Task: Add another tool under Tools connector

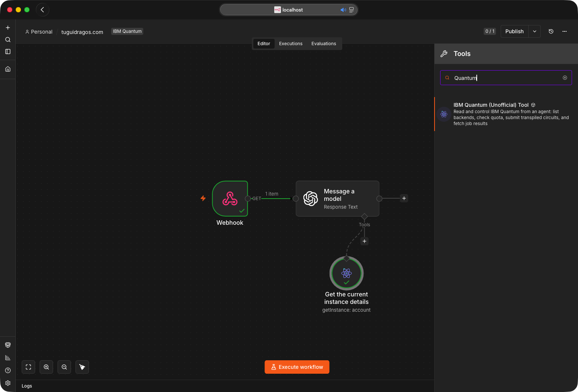Action: [364, 241]
